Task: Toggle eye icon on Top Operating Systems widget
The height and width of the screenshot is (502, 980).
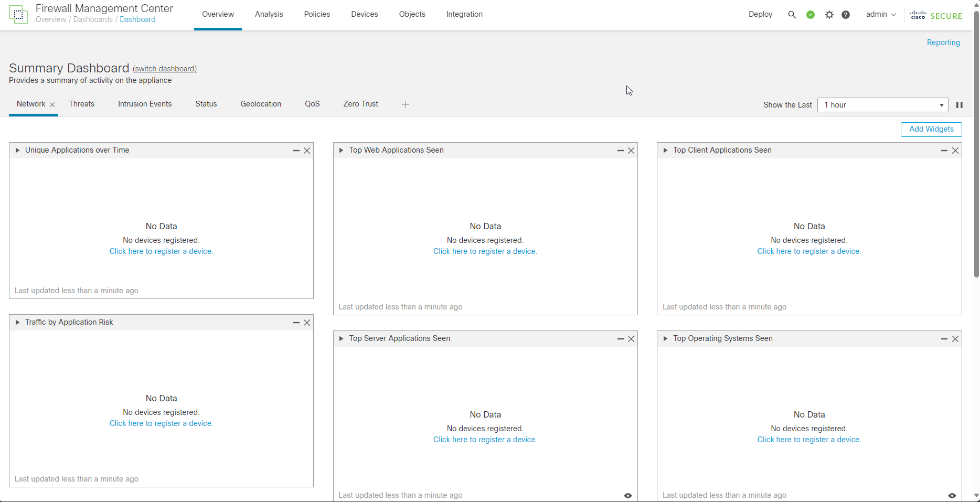Action: (952, 496)
